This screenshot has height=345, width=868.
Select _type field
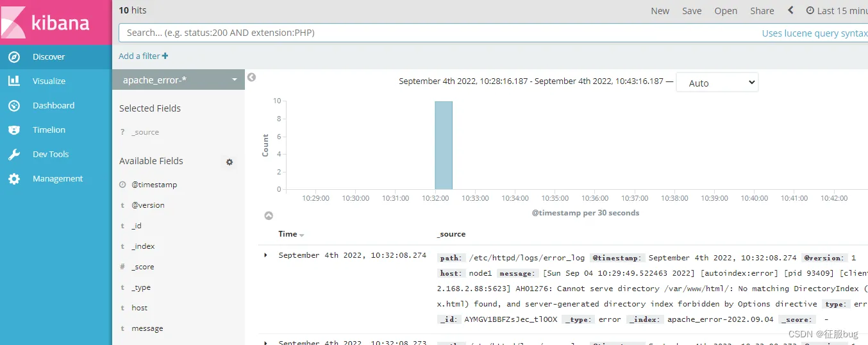pyautogui.click(x=141, y=287)
